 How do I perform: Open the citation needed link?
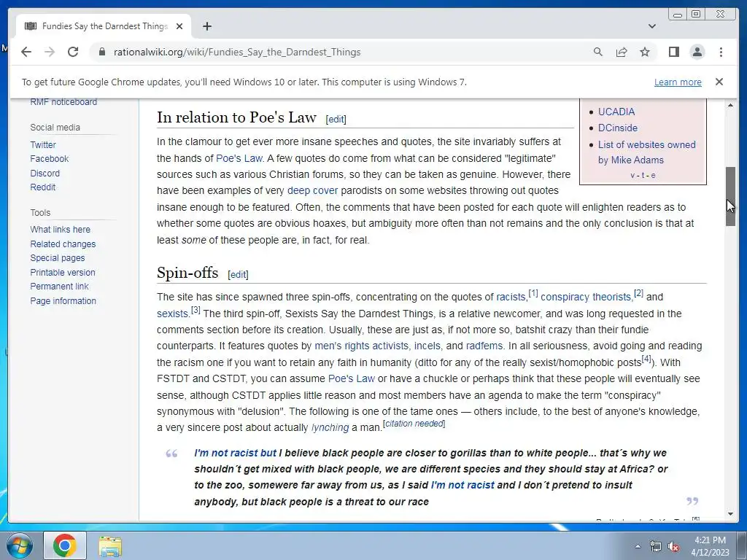point(414,424)
